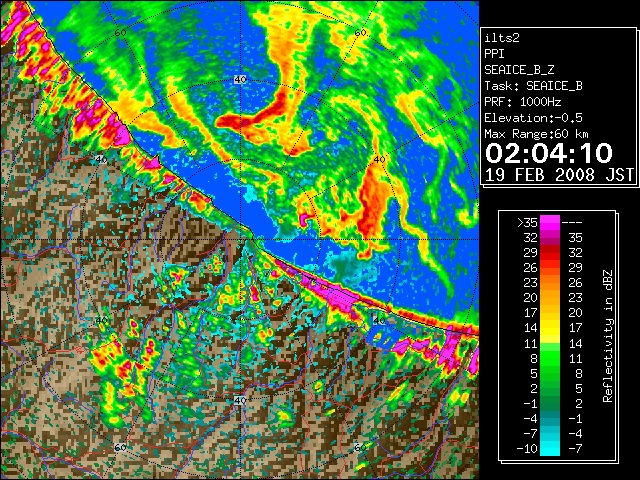
Task: Click the '>35' legend label
Action: (527, 222)
